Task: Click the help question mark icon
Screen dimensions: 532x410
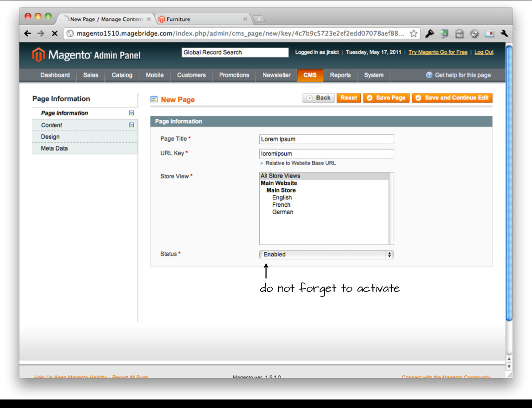Action: [x=429, y=75]
